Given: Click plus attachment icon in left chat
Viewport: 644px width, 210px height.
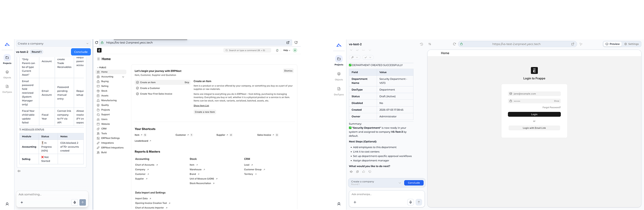Looking at the screenshot, I should [x=22, y=202].
